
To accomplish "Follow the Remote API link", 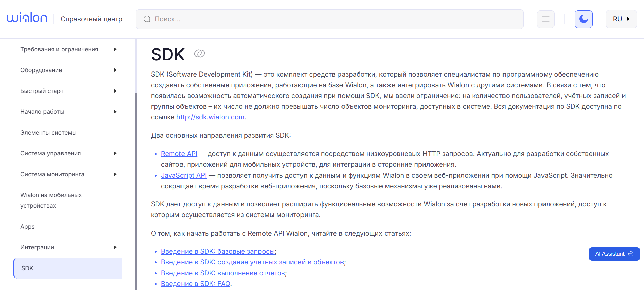I will click(x=179, y=154).
